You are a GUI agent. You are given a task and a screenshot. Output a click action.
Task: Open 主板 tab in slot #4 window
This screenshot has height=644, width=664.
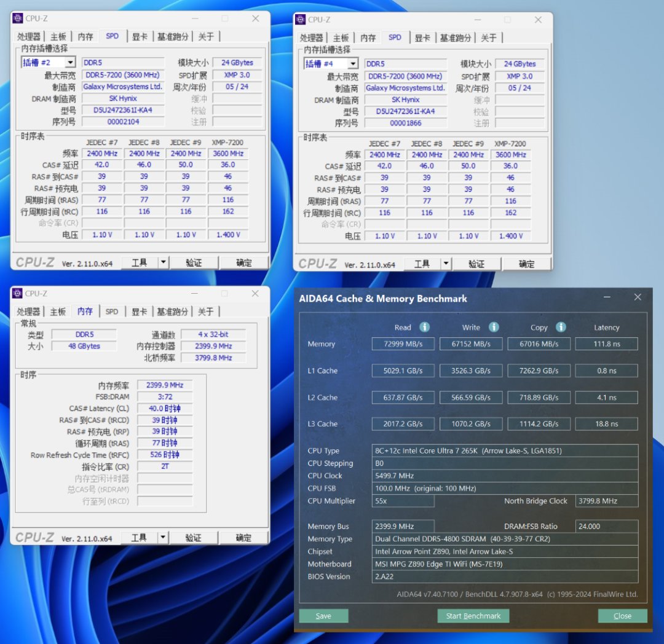click(x=341, y=38)
